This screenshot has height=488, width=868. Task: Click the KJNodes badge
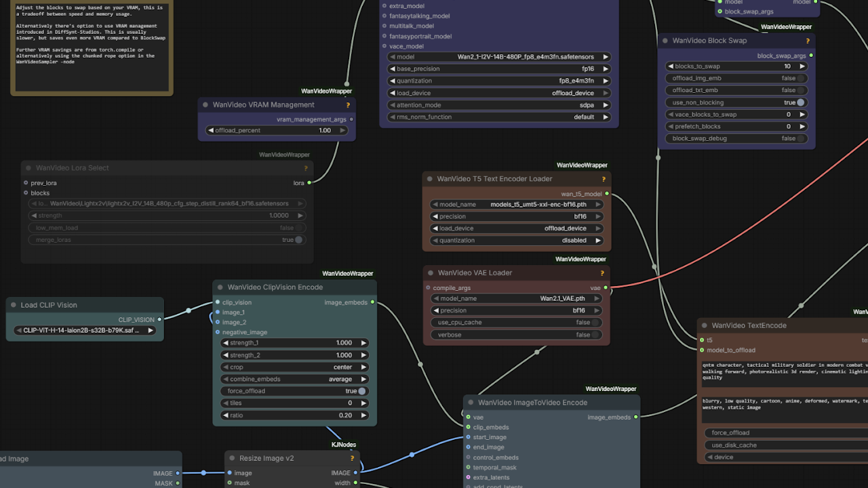(344, 445)
